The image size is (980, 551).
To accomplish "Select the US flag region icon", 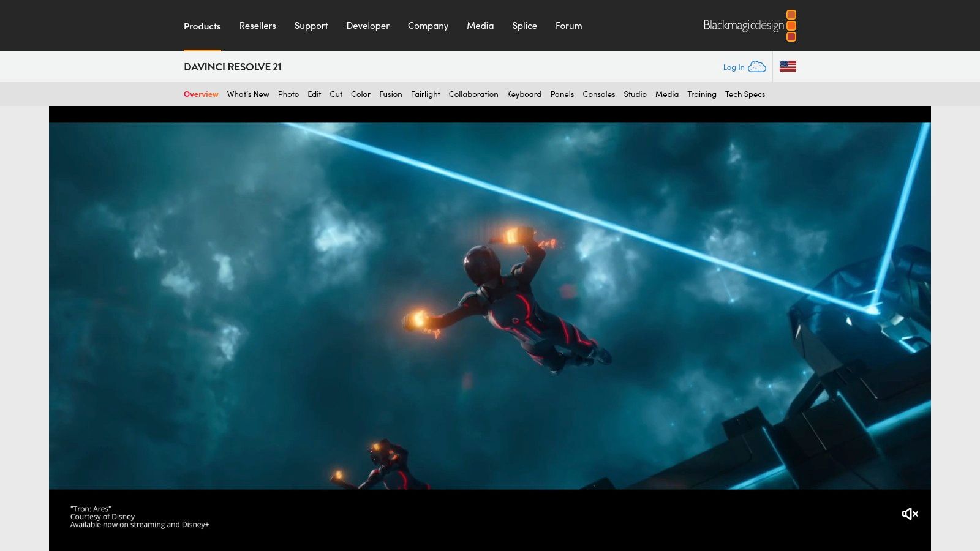I will click(788, 66).
